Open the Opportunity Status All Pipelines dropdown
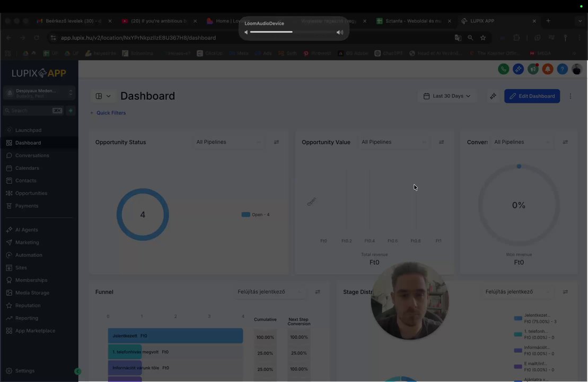Screen dimensions: 588x382 228,142
